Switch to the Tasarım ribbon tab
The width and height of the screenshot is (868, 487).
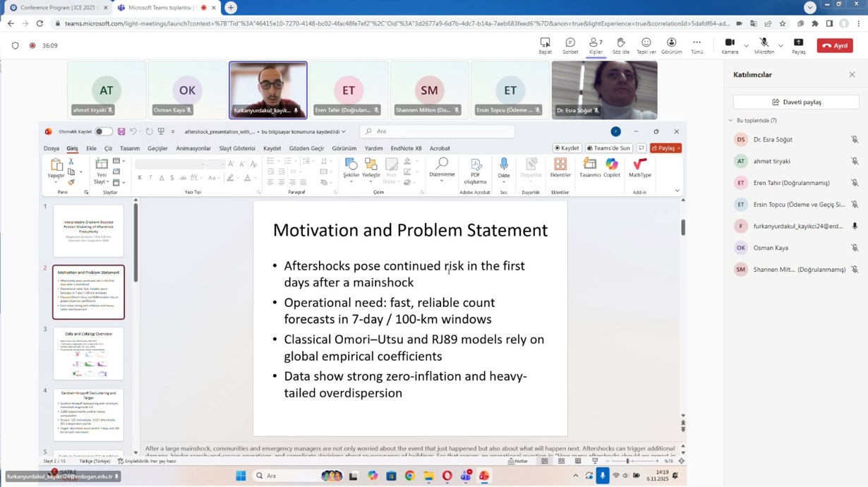click(130, 149)
